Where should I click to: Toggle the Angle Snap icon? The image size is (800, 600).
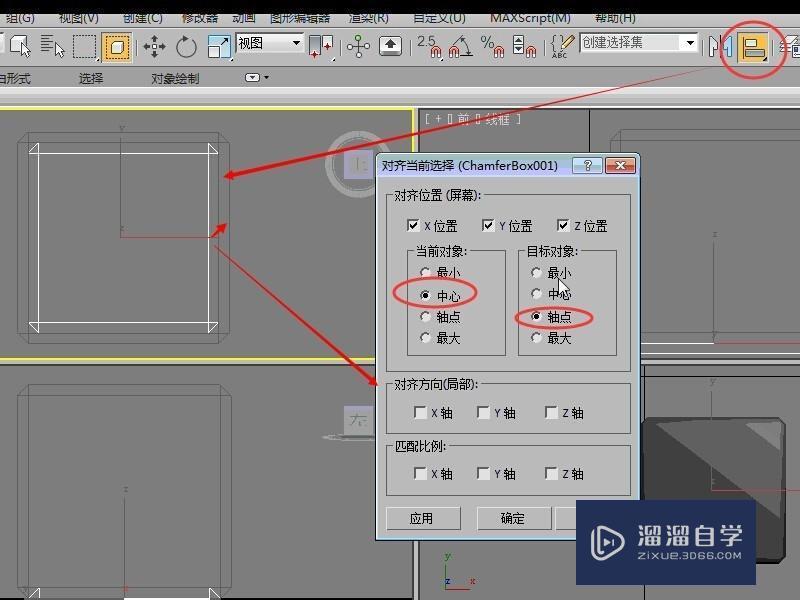pyautogui.click(x=460, y=46)
